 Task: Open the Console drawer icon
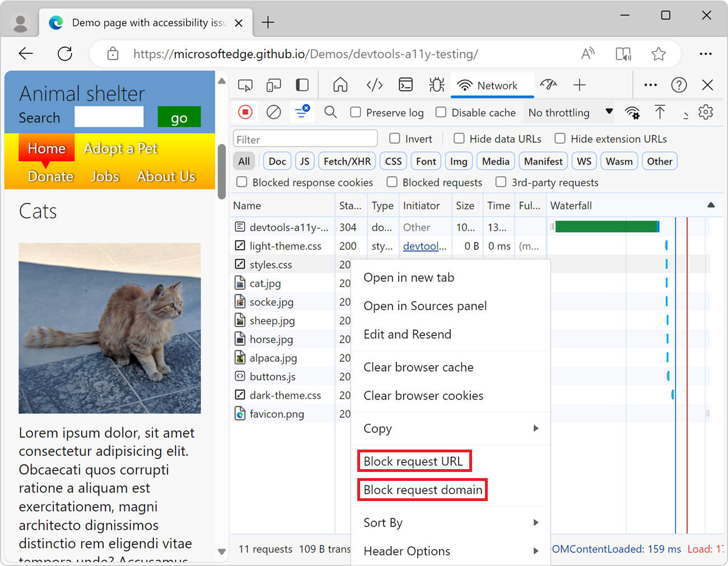pyautogui.click(x=405, y=85)
